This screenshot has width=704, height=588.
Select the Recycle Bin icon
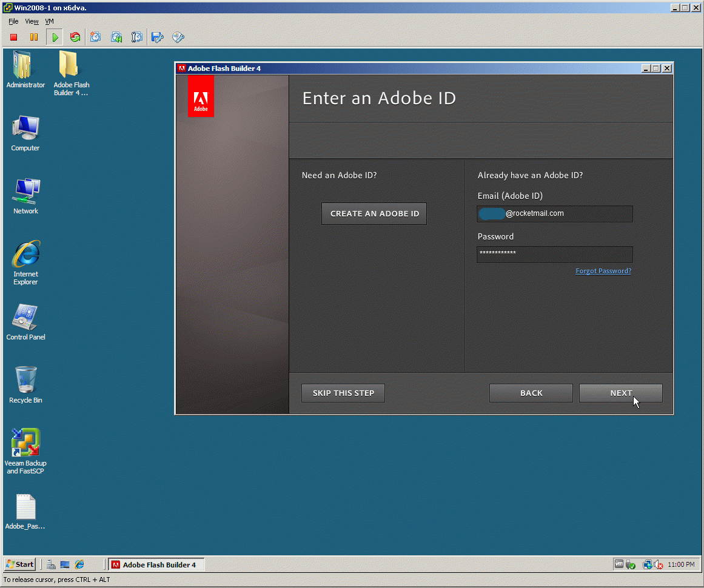tap(25, 385)
